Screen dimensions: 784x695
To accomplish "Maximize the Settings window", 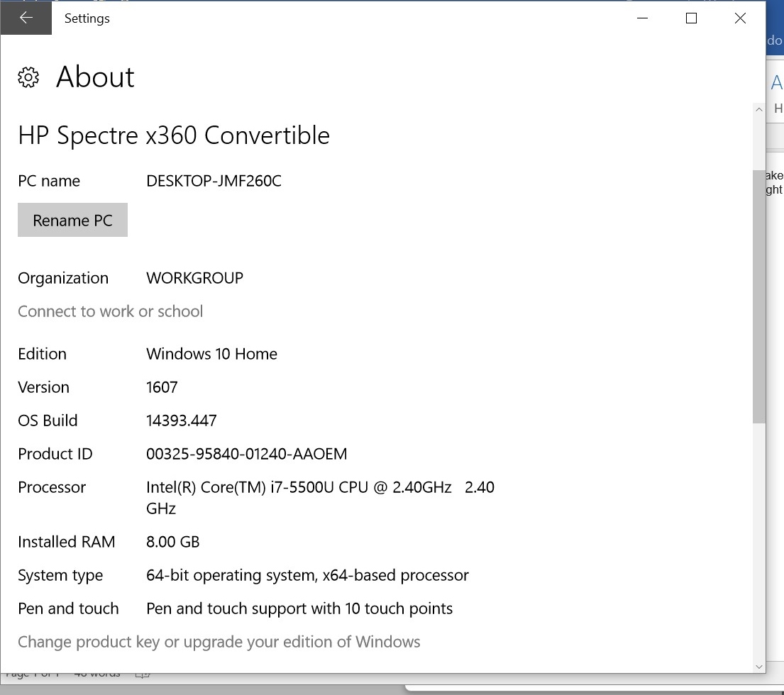I will pos(691,18).
